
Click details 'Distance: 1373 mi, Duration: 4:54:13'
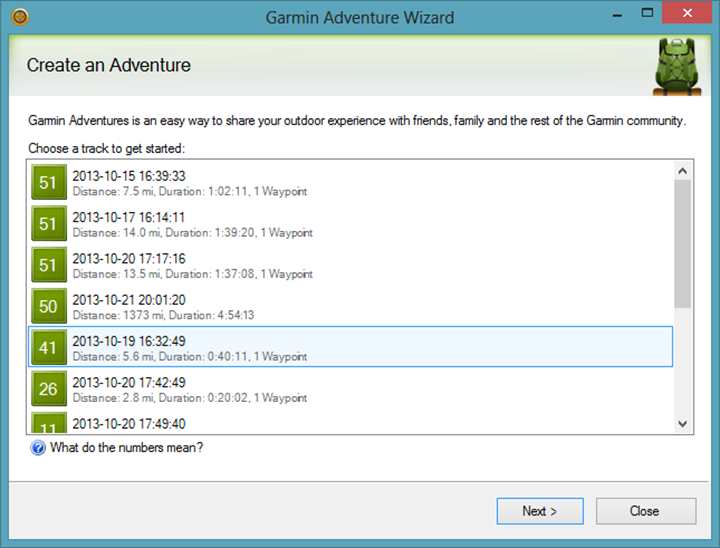point(163,316)
